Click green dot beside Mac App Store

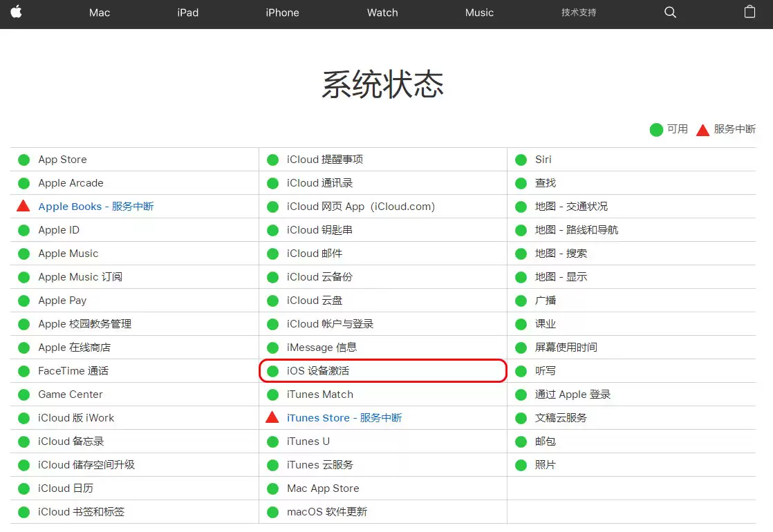click(272, 488)
